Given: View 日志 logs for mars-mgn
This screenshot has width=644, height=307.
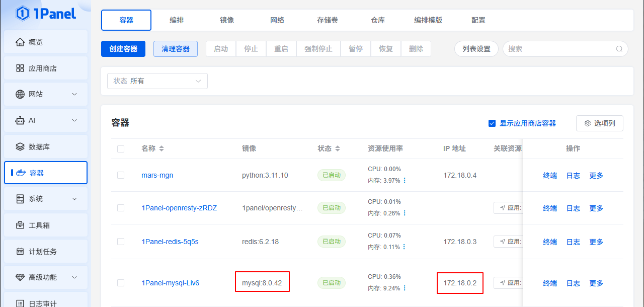Looking at the screenshot, I should coord(573,175).
